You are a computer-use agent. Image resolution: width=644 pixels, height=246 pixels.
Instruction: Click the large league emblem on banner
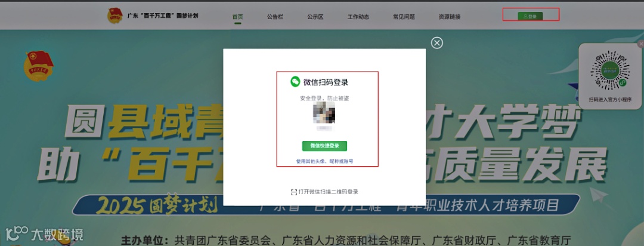(39, 66)
